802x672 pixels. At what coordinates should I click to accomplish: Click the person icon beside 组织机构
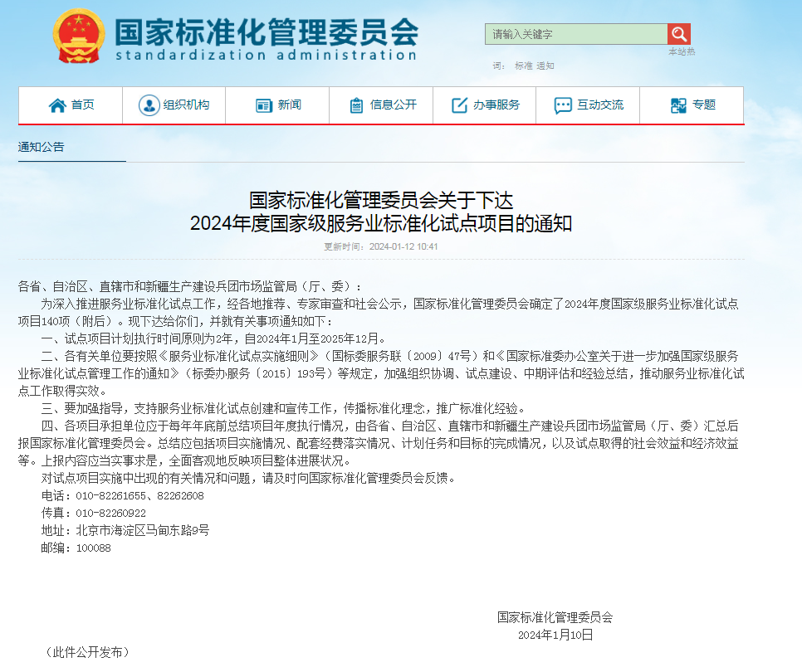(149, 105)
